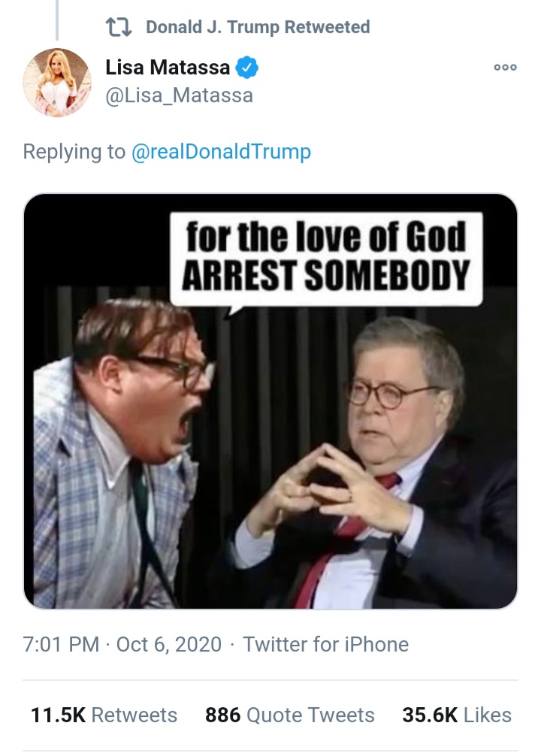Open Lisa Matassa's profile picture
This screenshot has height=756, width=541.
[x=57, y=83]
